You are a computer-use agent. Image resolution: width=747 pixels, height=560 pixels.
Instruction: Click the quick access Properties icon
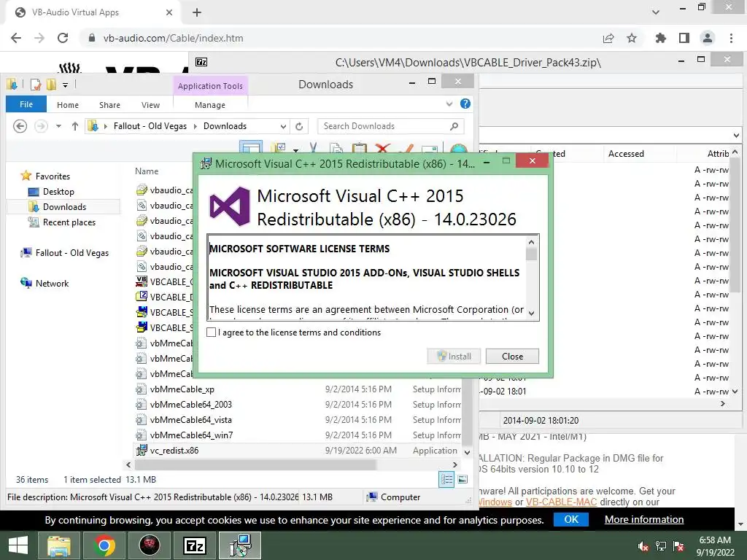(36, 85)
